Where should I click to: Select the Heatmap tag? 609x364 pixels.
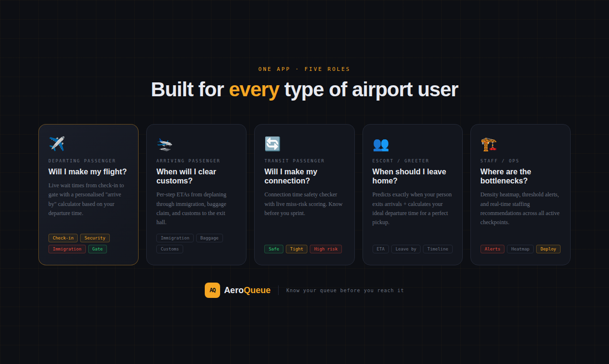tap(520, 249)
